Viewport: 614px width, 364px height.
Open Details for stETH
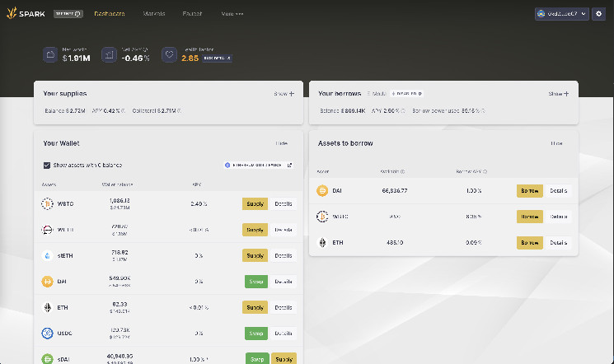284,255
